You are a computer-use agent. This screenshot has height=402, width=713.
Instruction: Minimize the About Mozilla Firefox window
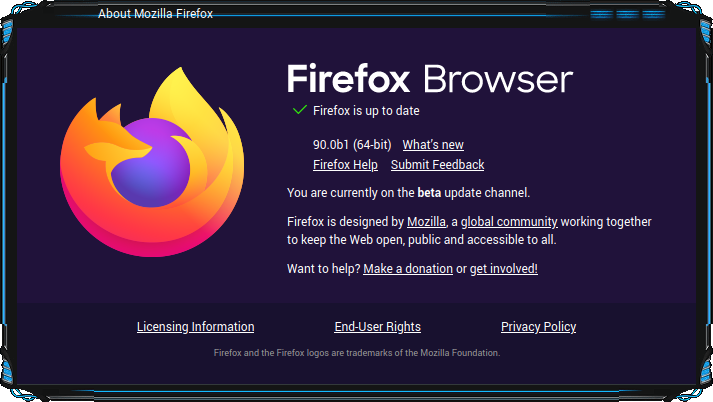point(601,15)
